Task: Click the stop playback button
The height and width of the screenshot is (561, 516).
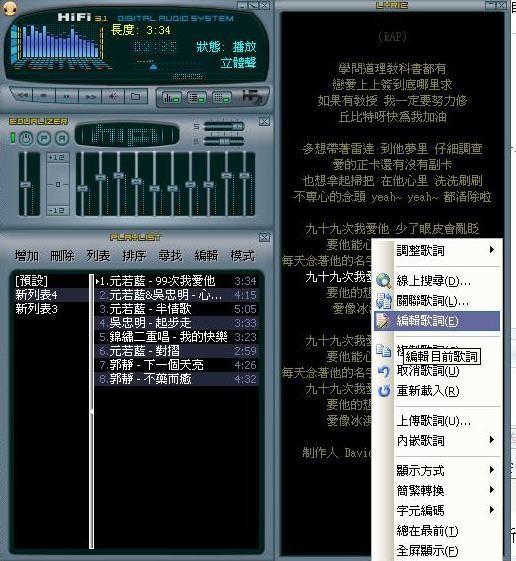Action: [x=44, y=96]
